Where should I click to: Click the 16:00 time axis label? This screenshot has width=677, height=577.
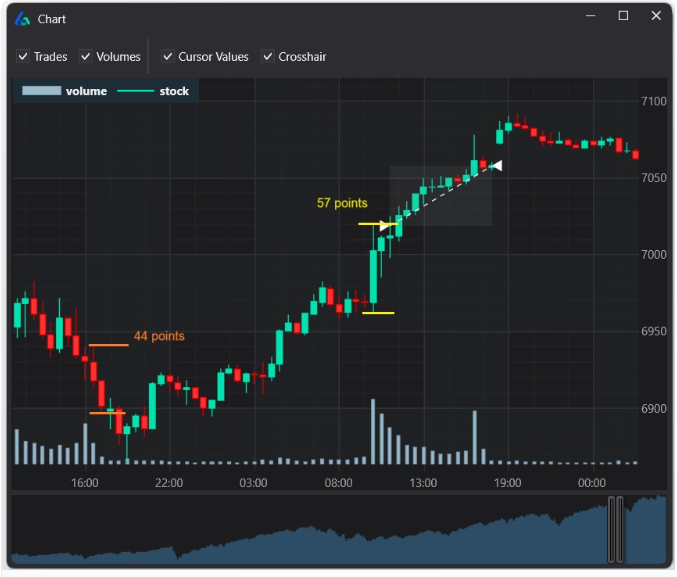[85, 483]
